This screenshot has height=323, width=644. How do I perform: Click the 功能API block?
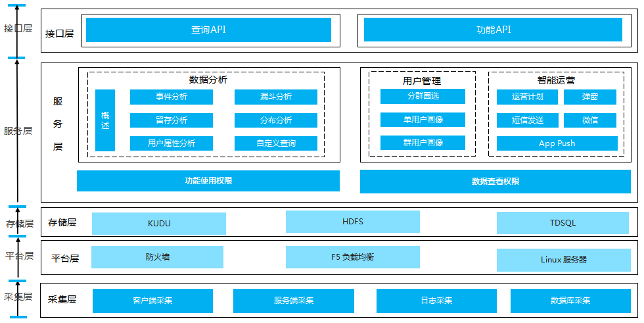coord(493,30)
